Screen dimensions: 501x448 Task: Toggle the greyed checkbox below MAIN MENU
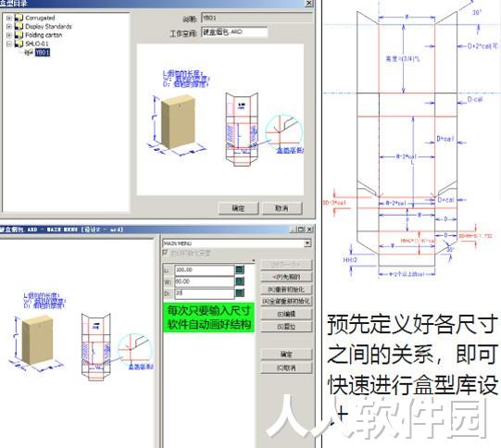(x=165, y=253)
